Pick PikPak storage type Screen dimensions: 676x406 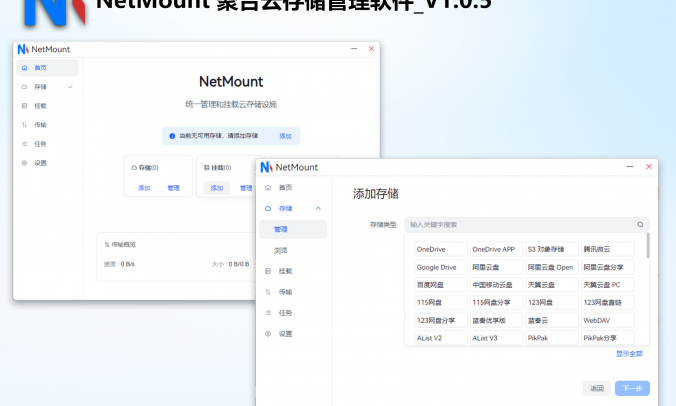pos(552,338)
